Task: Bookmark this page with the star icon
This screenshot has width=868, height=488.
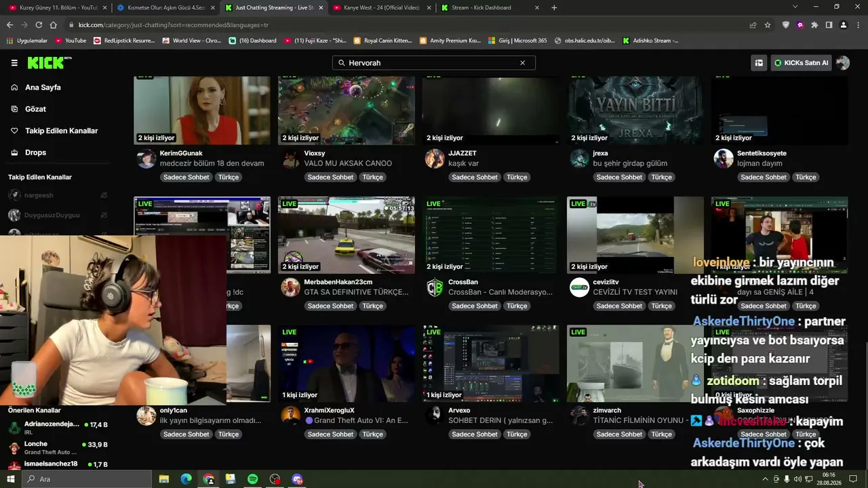Action: tap(768, 25)
